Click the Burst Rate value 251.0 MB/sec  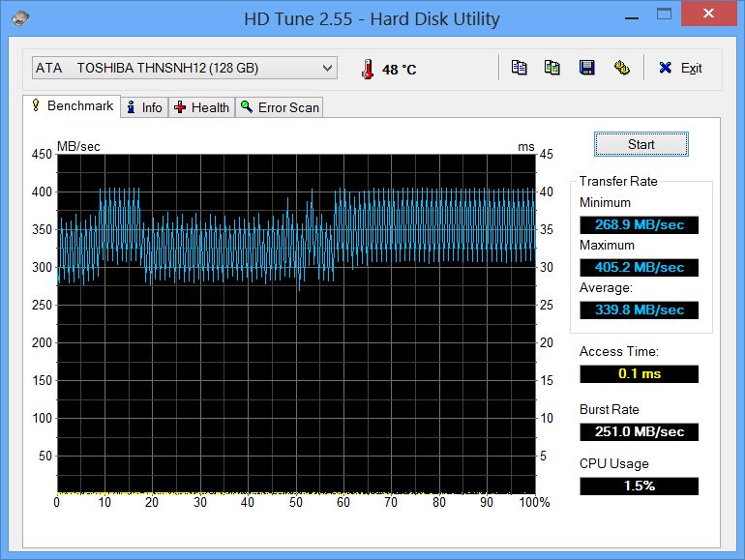tap(639, 431)
